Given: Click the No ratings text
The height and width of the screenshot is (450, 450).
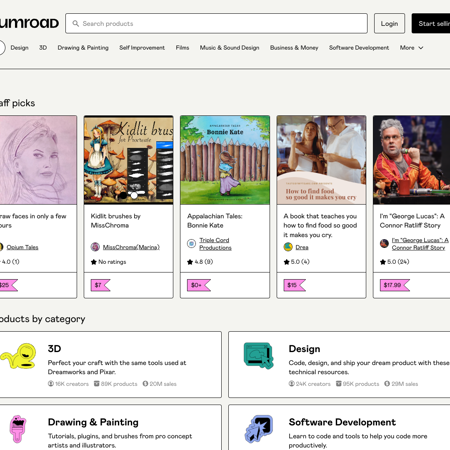Looking at the screenshot, I should (112, 262).
